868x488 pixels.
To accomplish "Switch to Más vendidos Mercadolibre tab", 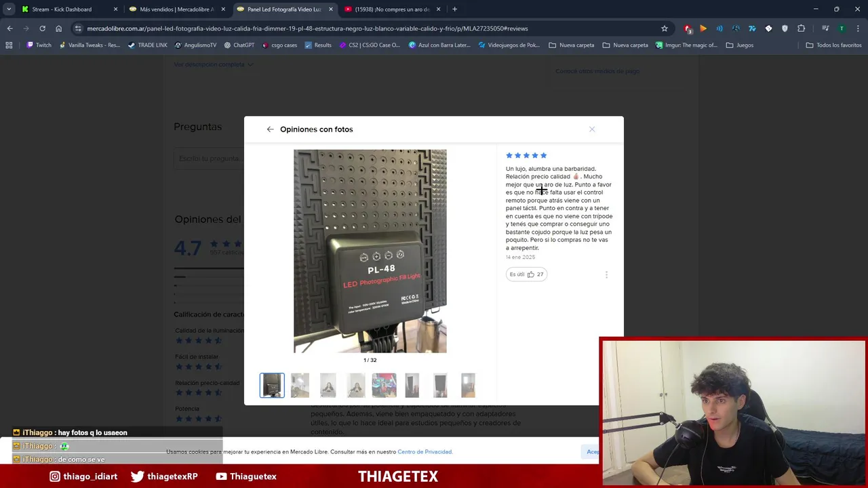I will [176, 9].
